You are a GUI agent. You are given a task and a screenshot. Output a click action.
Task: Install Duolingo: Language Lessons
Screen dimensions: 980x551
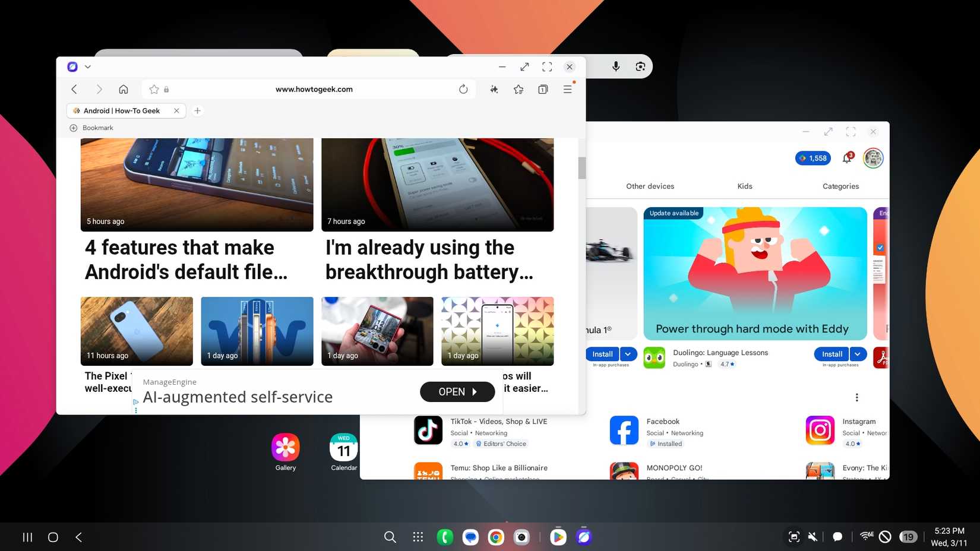click(832, 354)
